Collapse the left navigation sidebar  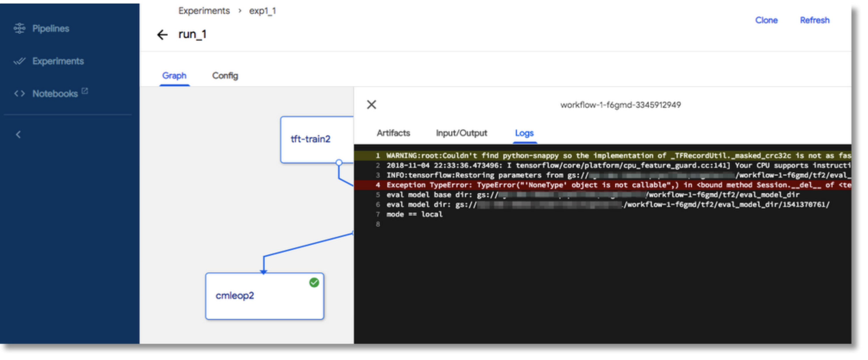point(18,135)
